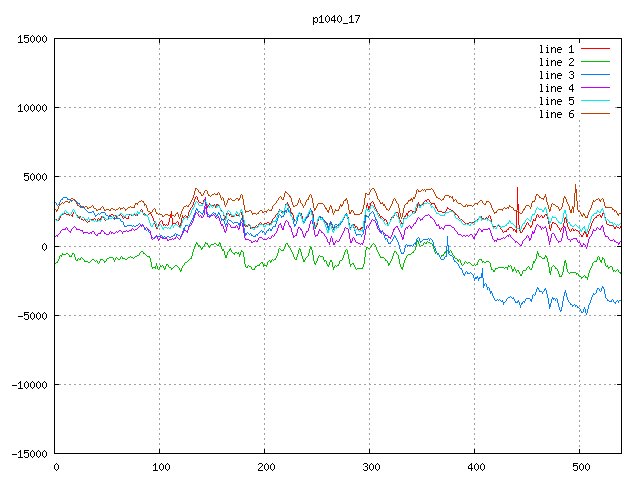
Task: Click the brown line 6 legend sample
Action: 595,114
